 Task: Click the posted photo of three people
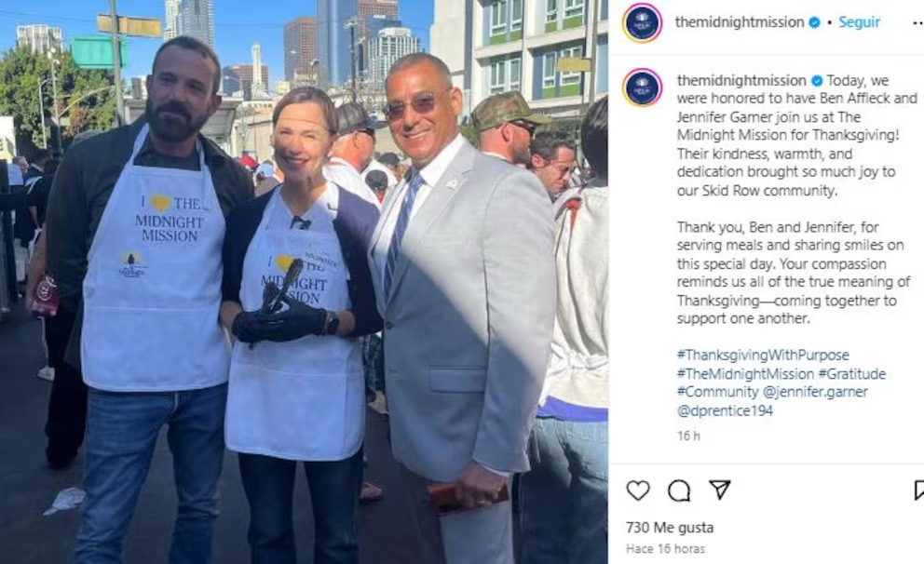(x=304, y=282)
